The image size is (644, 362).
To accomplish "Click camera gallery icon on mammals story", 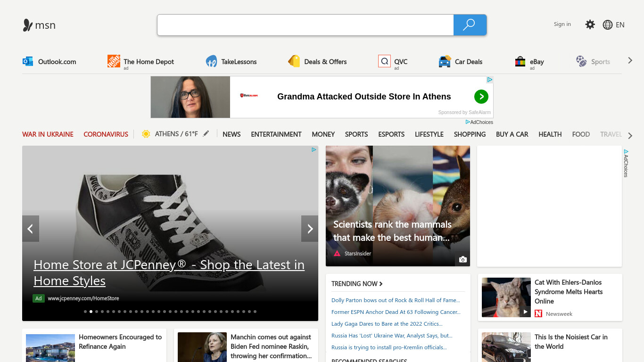I will pyautogui.click(x=463, y=259).
